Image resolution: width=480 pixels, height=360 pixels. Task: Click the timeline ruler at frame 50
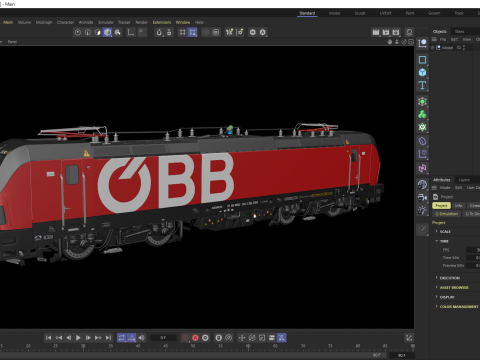click(193, 347)
